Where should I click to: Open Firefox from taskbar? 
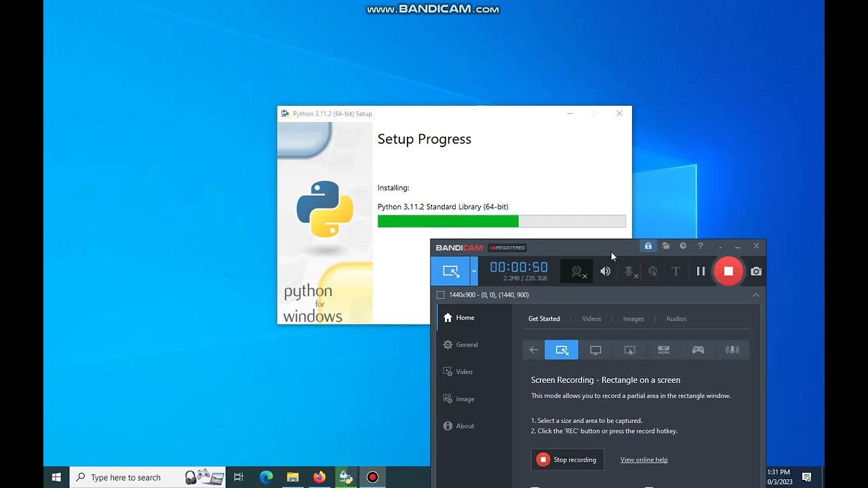tap(319, 477)
